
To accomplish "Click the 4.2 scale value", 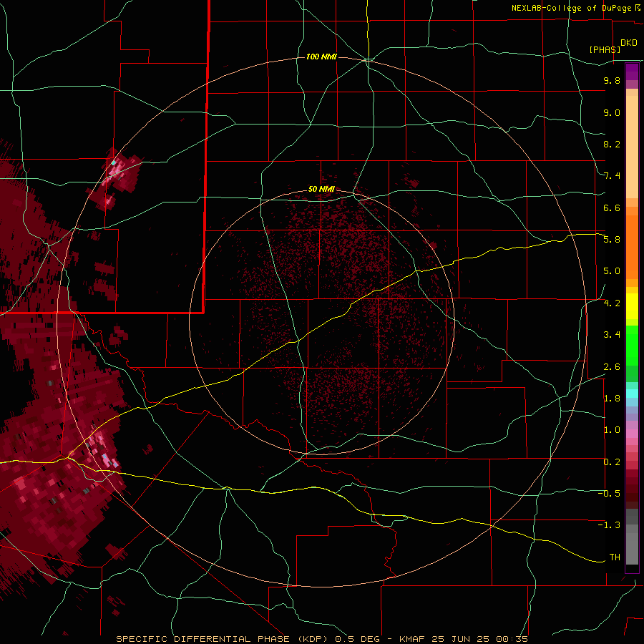I will (612, 303).
